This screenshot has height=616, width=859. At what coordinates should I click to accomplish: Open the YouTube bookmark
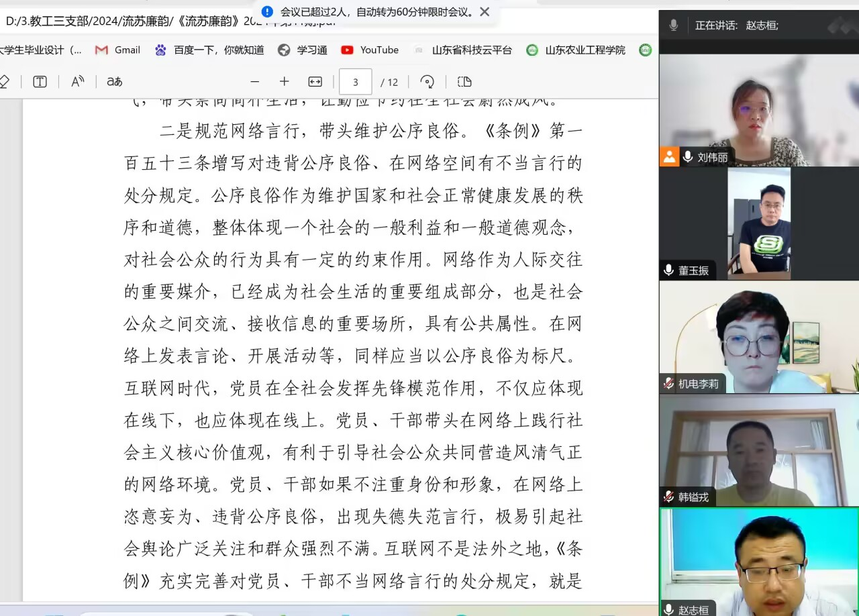point(370,50)
